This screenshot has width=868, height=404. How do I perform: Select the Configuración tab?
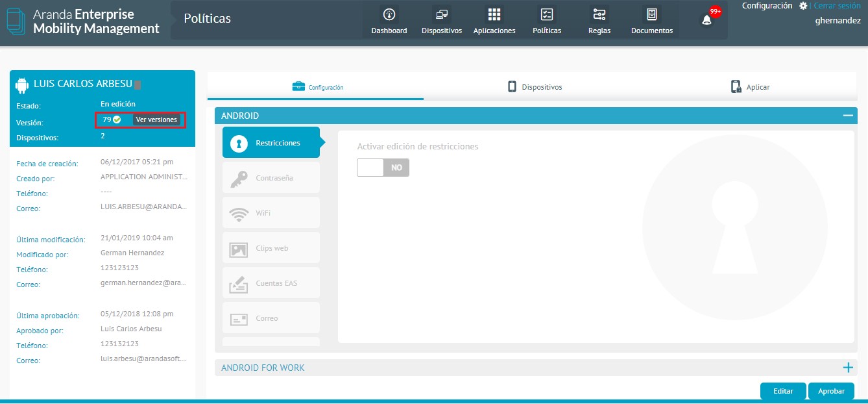(x=318, y=87)
